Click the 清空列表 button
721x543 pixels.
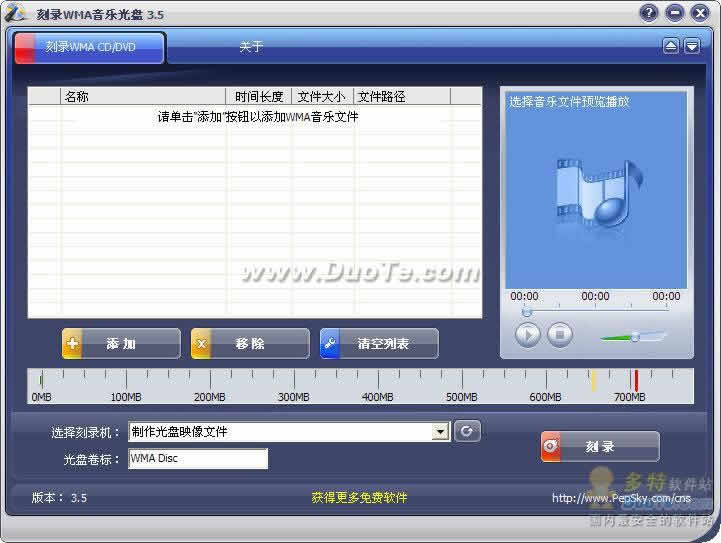coord(379,343)
